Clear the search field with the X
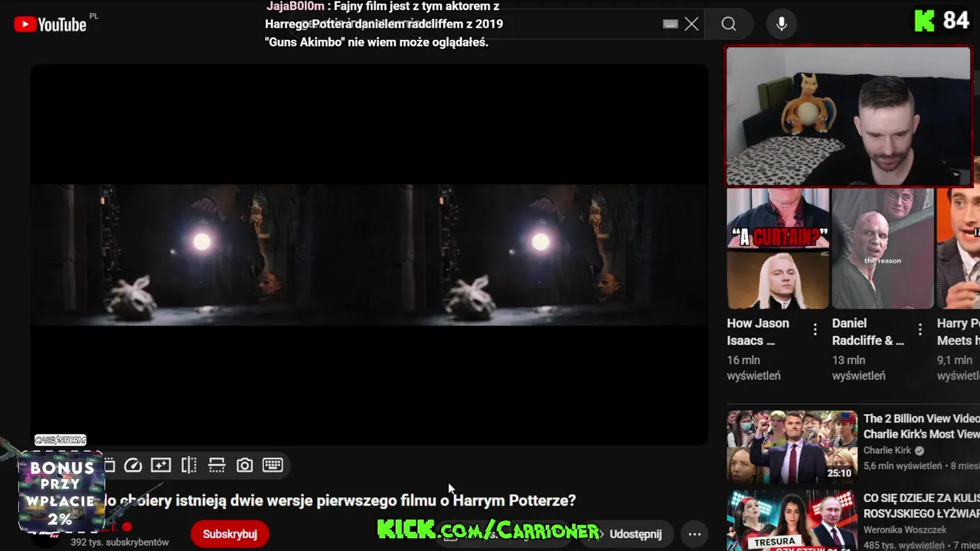 point(691,24)
